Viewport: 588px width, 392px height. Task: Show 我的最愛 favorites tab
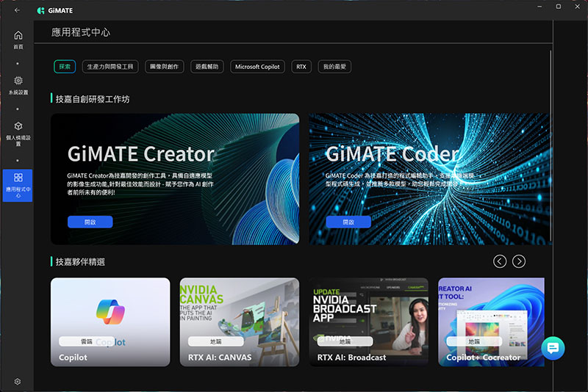(x=334, y=67)
